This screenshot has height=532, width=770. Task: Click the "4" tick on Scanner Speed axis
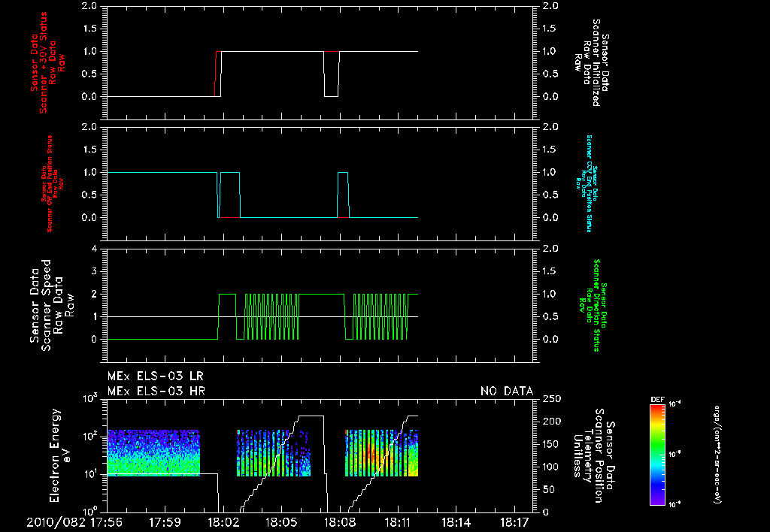[x=94, y=249]
